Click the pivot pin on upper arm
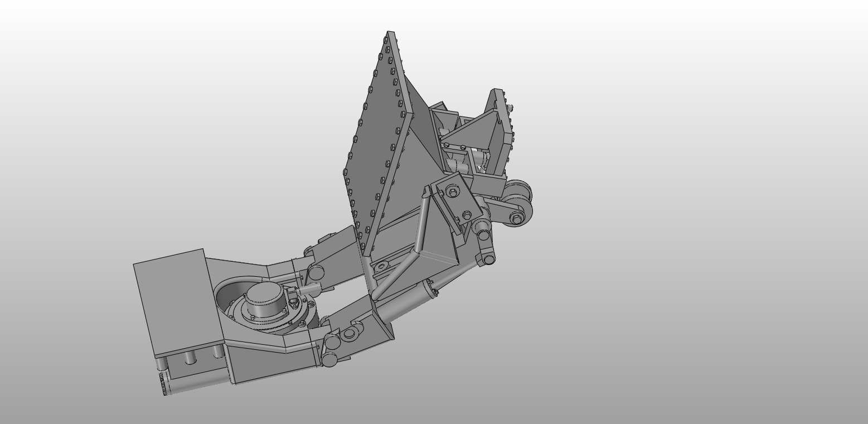This screenshot has width=868, height=424. [316, 273]
